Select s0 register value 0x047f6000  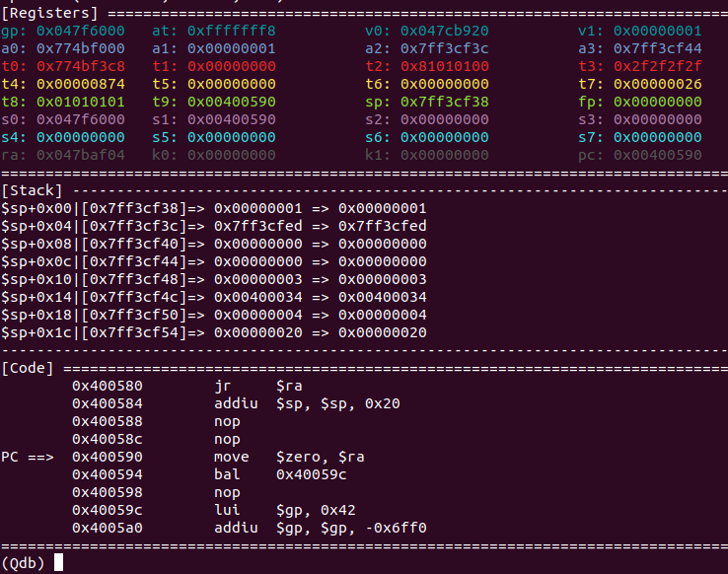(80, 119)
